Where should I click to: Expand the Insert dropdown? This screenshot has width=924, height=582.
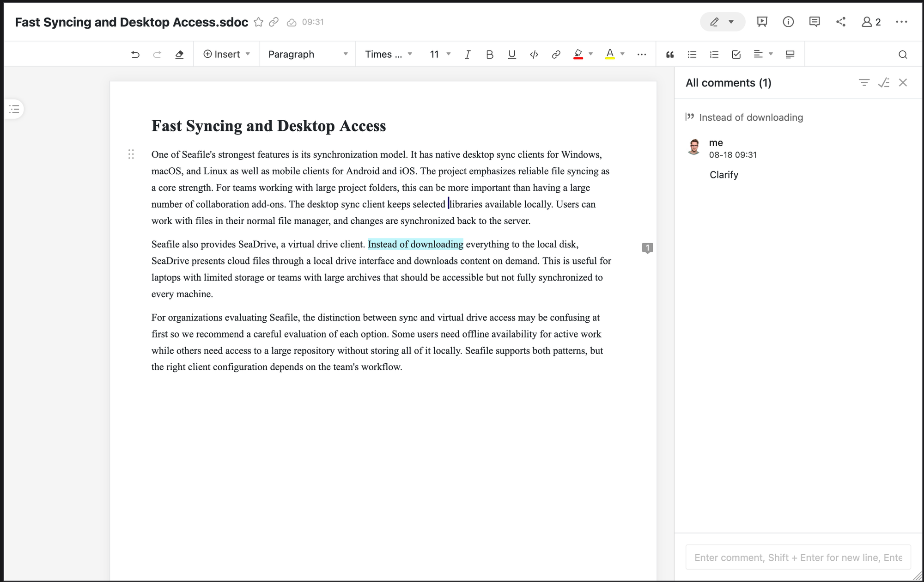point(226,54)
